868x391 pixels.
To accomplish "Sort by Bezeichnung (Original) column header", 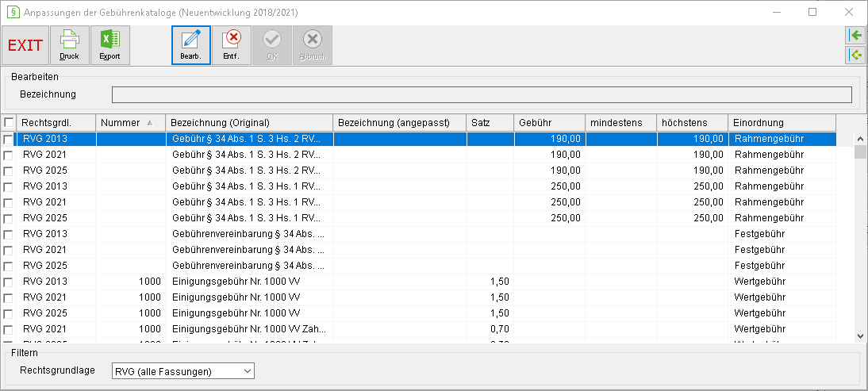I will 249,123.
